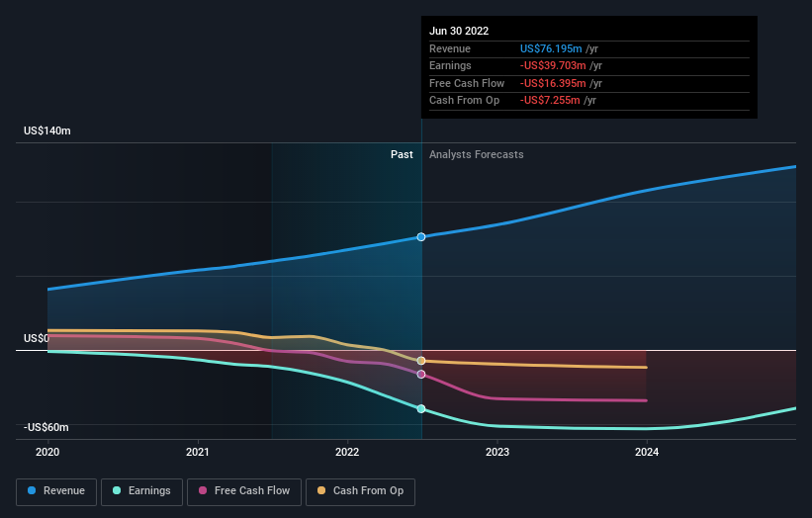Image resolution: width=812 pixels, height=518 pixels.
Task: Click the US$0 y-axis label
Action: [37, 338]
